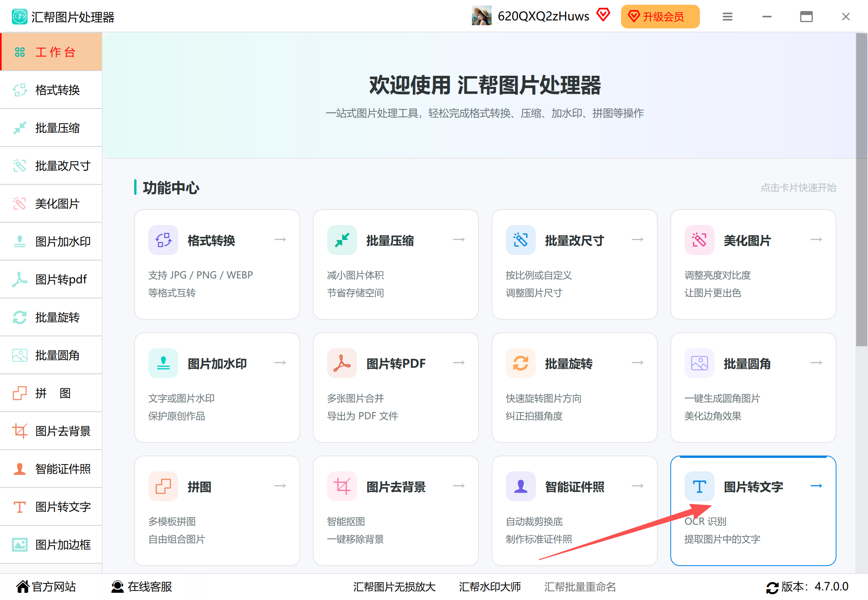The image size is (868, 600).
Task: Open 汇帮水印大师 link
Action: point(490,587)
